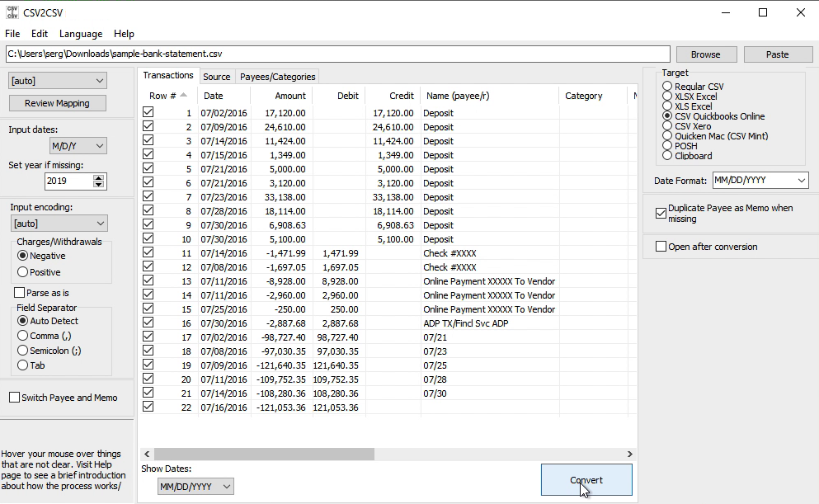This screenshot has width=819, height=504.
Task: Select CSV Xero target
Action: click(667, 126)
